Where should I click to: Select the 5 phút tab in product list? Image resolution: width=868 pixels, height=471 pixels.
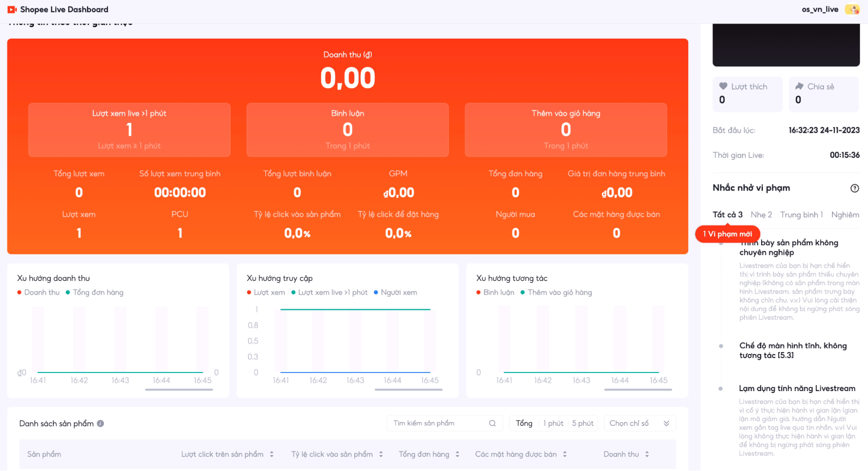pyautogui.click(x=582, y=423)
